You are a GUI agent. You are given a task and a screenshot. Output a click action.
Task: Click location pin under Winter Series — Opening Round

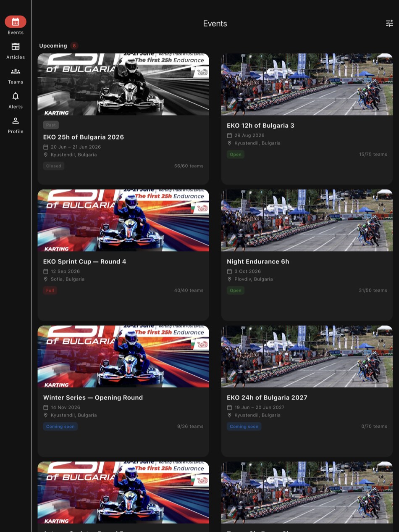[x=46, y=415]
